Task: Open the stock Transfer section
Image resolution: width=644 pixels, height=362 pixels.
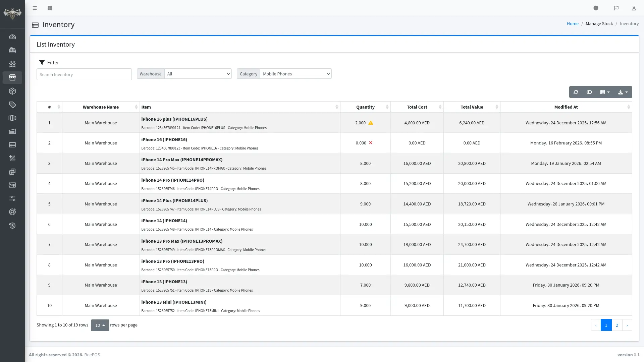Action: click(12, 172)
